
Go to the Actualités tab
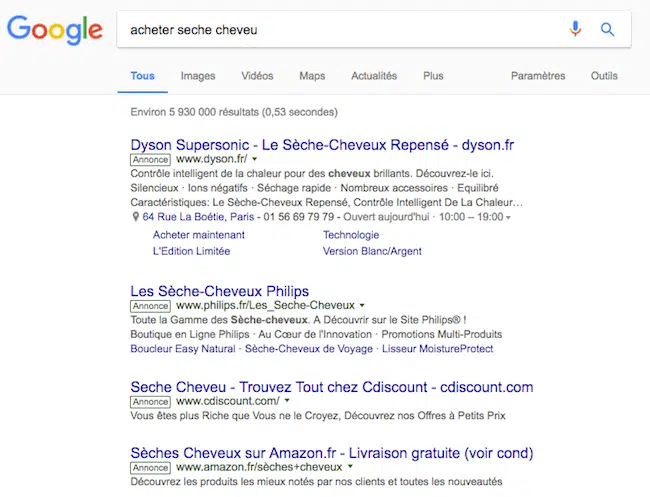(374, 76)
